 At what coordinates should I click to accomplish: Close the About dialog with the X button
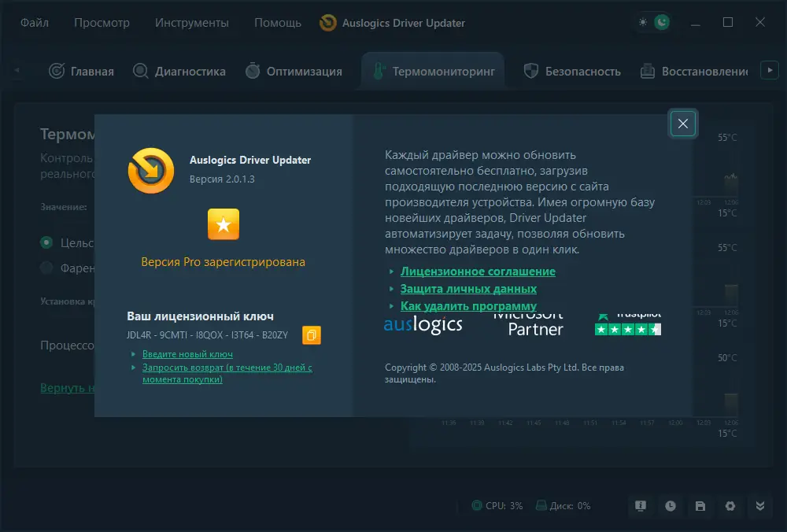point(682,124)
